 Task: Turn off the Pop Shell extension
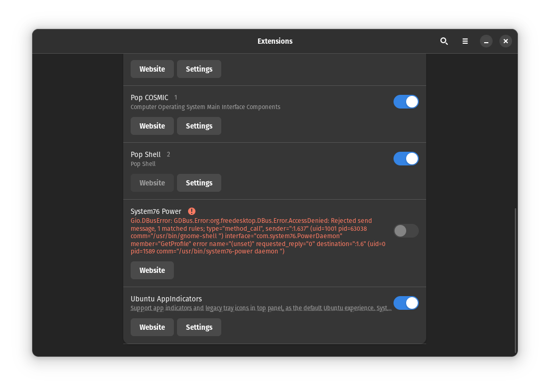(x=406, y=158)
